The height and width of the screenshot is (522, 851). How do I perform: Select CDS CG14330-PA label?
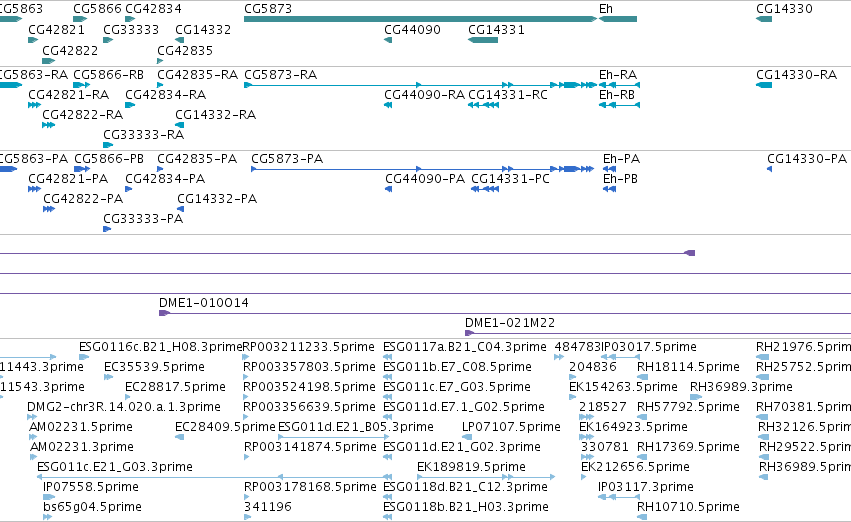(x=807, y=159)
